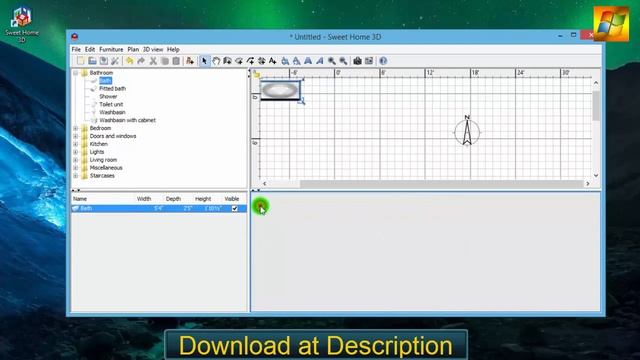Click the Sweet Home 3D desktop icon
This screenshot has height=360, width=640.
tap(22, 24)
